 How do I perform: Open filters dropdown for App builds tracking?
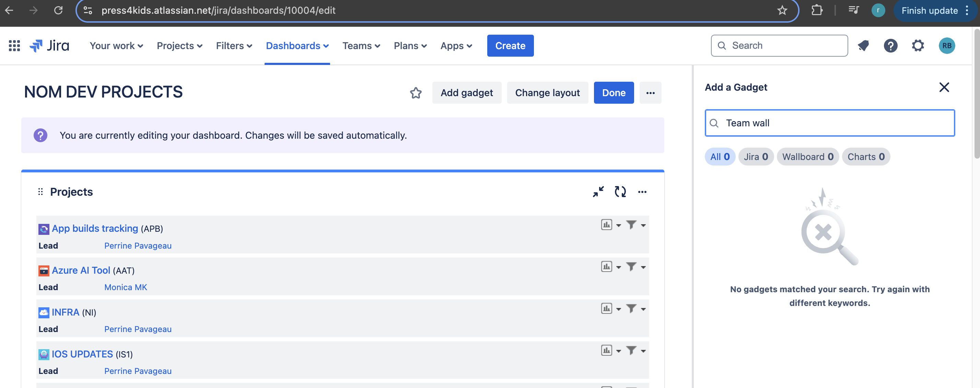[x=636, y=225]
